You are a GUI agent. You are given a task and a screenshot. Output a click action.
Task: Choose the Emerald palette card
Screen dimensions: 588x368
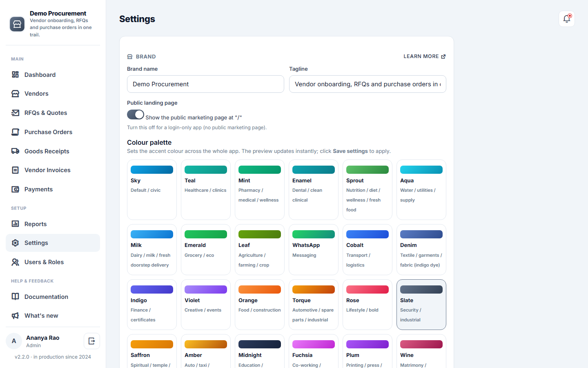point(206,250)
